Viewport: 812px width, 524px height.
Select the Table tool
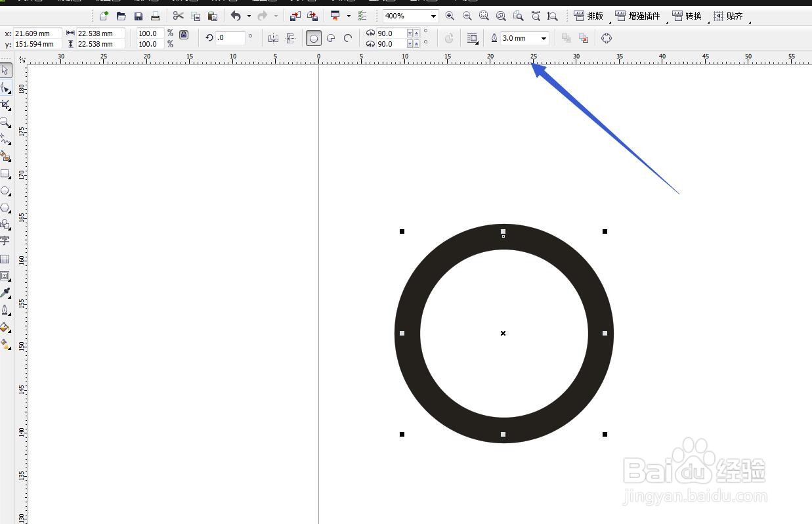(5, 259)
